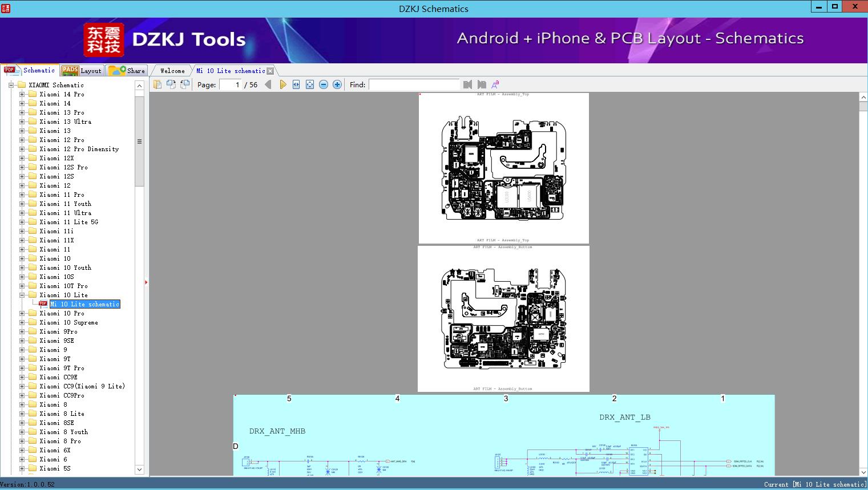Click the Assembly_Top PCB layout page
868x490 pixels.
click(504, 168)
